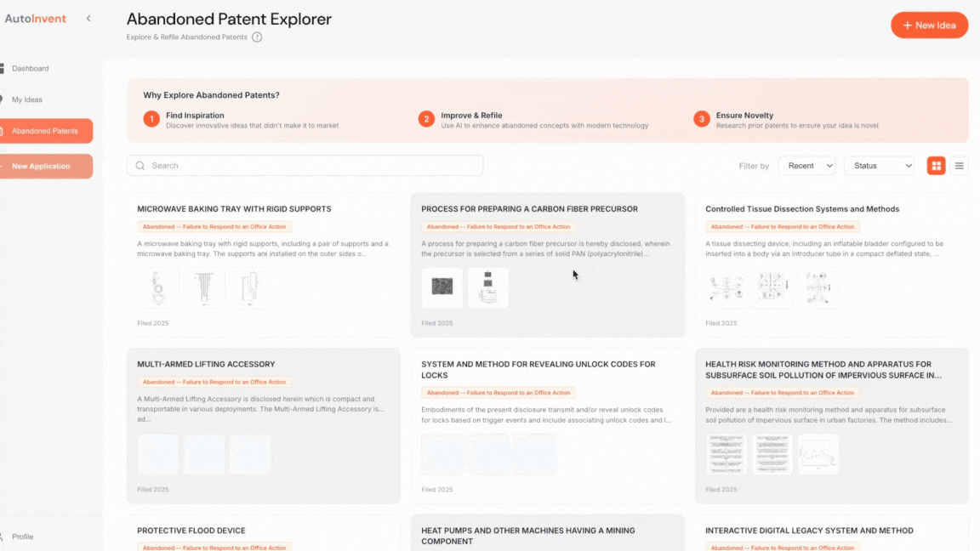
Task: Click the plus icon on the New Idea button
Action: point(908,25)
